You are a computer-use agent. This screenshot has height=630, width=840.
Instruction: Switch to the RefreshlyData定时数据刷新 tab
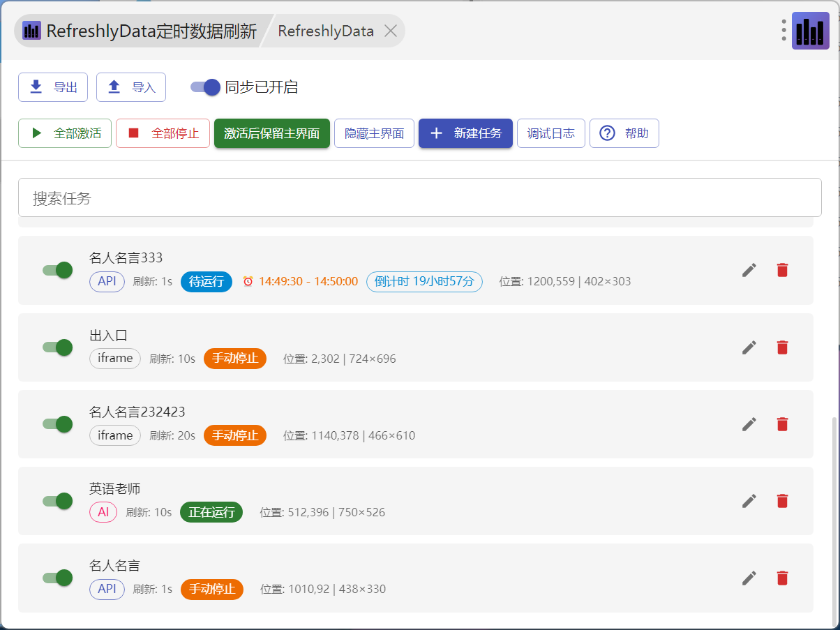point(140,31)
